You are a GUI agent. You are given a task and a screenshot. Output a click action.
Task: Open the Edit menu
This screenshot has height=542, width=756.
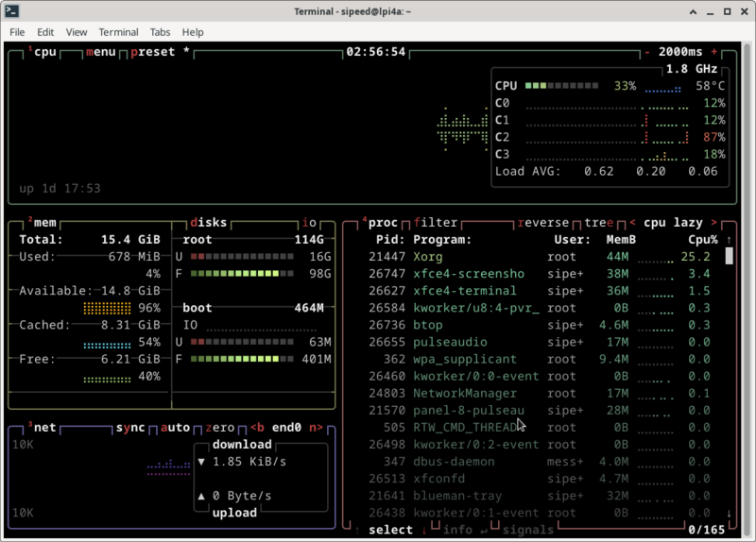coord(45,32)
